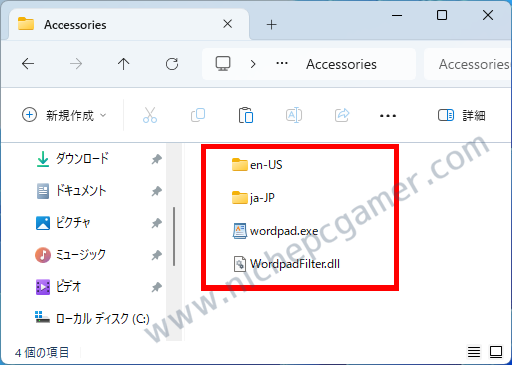Open toolbar See more ellipsis menu
The height and width of the screenshot is (365, 512).
point(388,116)
